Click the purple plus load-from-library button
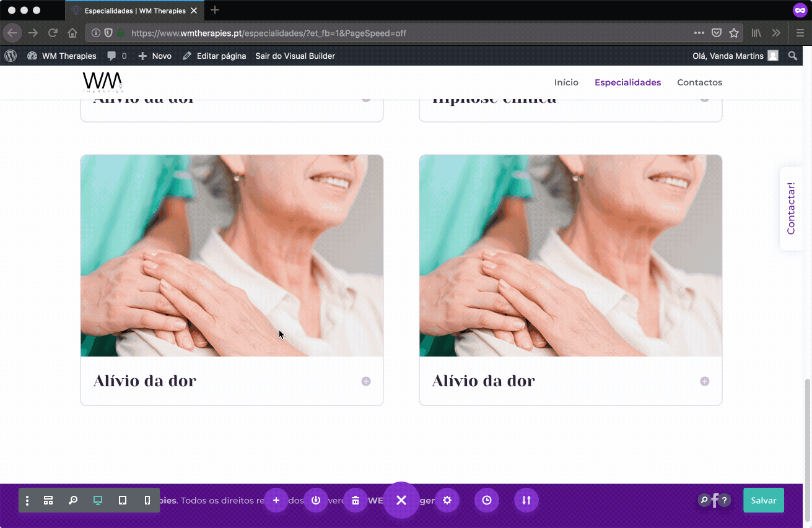 tap(276, 500)
